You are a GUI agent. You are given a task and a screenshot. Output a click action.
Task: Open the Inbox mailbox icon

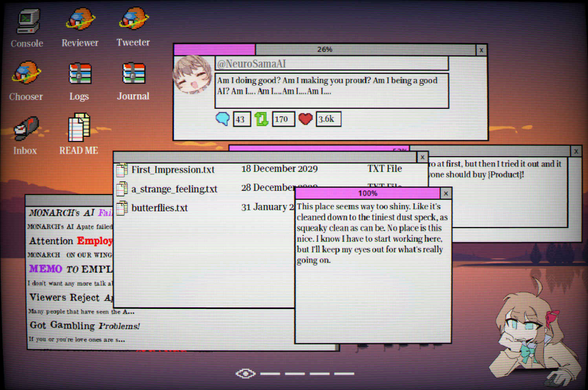(x=26, y=128)
